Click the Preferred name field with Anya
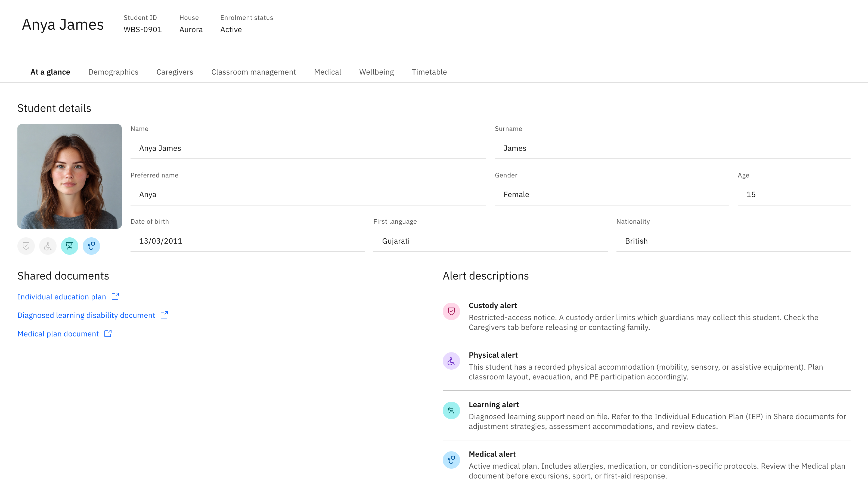The image size is (868, 497). coord(308,195)
